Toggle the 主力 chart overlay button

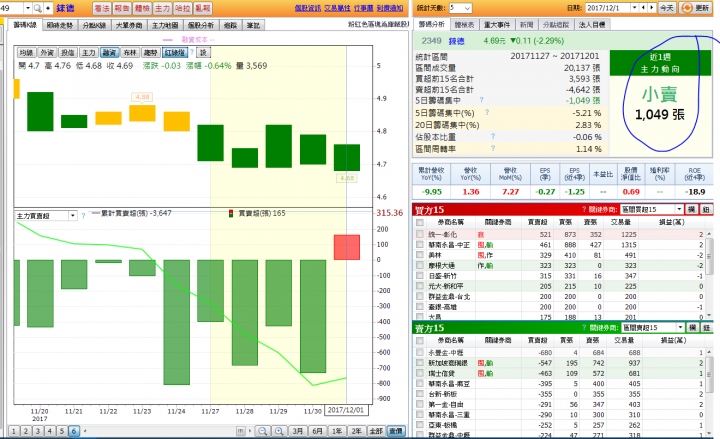89,53
